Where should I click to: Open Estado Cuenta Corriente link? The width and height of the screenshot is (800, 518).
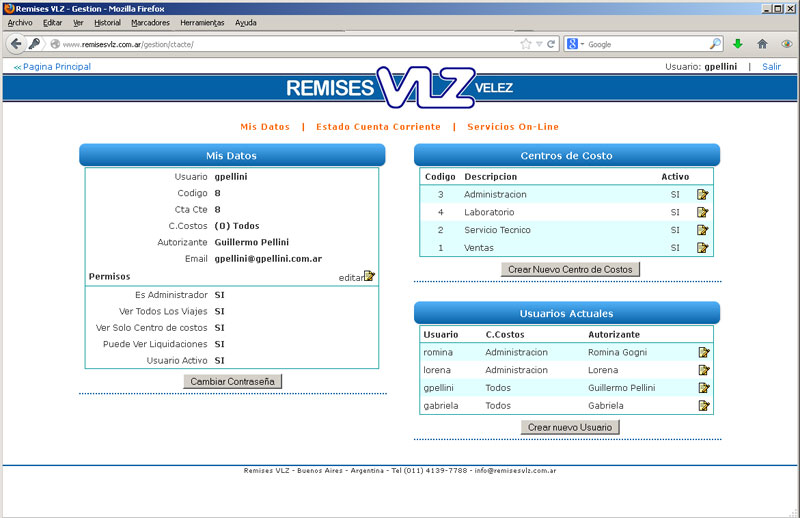[378, 127]
